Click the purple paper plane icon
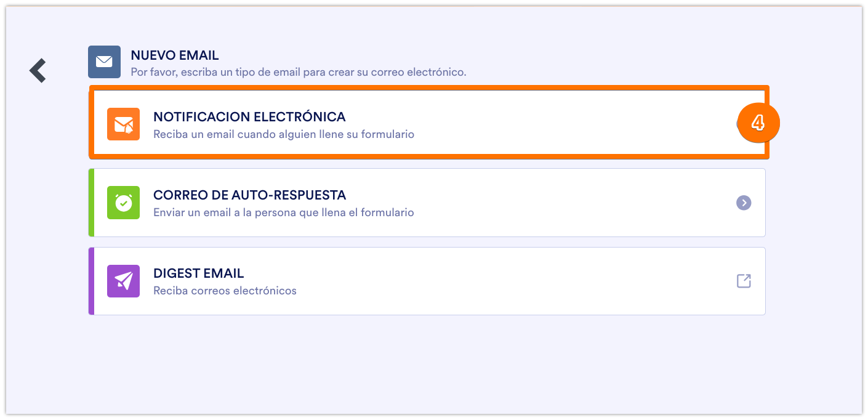 pos(123,281)
